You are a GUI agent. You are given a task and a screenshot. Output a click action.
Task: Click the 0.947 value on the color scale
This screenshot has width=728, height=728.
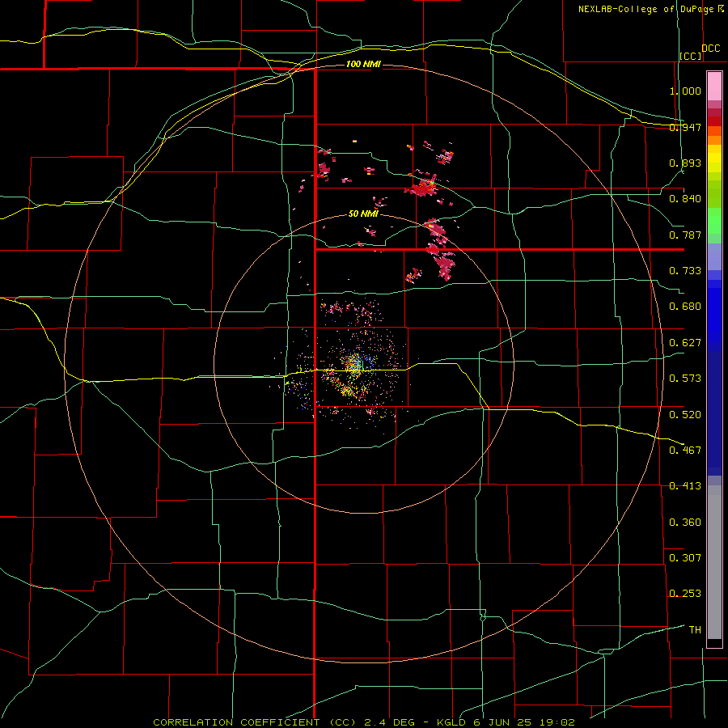tap(685, 127)
